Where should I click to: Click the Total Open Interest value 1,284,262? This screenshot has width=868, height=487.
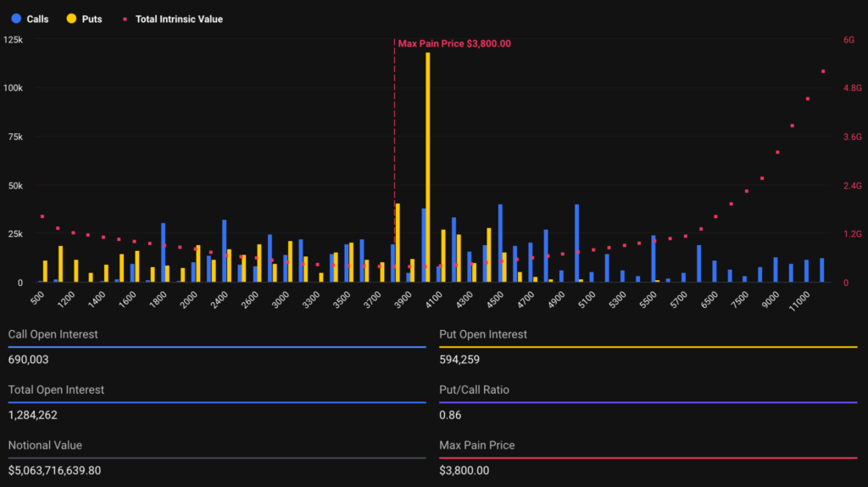(33, 415)
